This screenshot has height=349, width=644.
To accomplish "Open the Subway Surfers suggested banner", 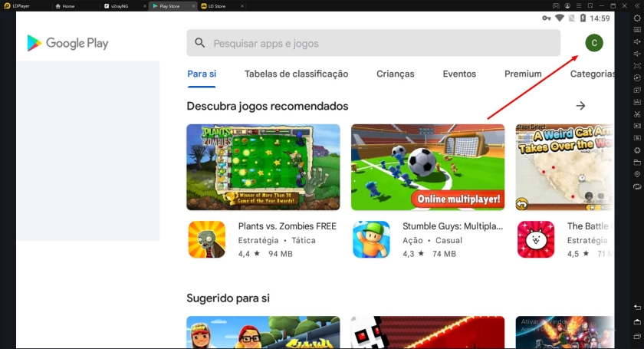I will pos(263,332).
